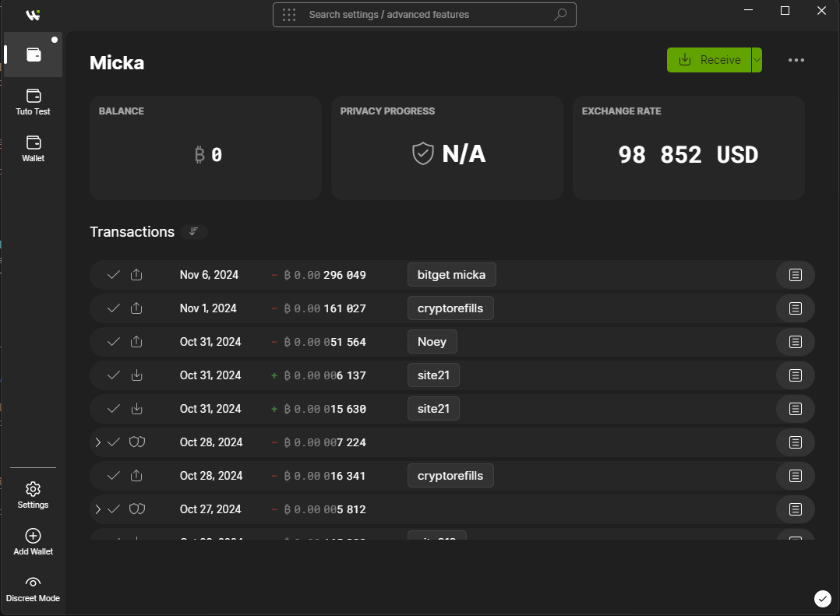840x616 pixels.
Task: Click the Add Wallet plus icon
Action: pos(33,536)
